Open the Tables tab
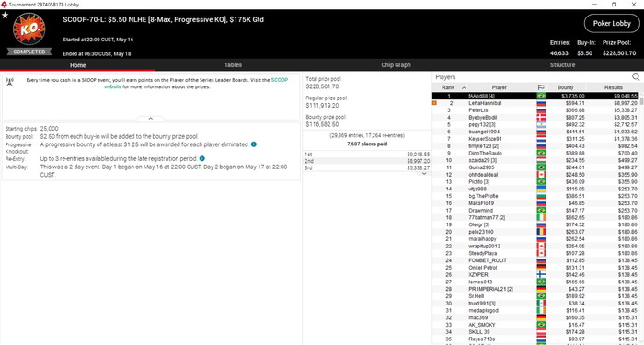Image resolution: width=644 pixels, height=345 pixels. (x=233, y=65)
